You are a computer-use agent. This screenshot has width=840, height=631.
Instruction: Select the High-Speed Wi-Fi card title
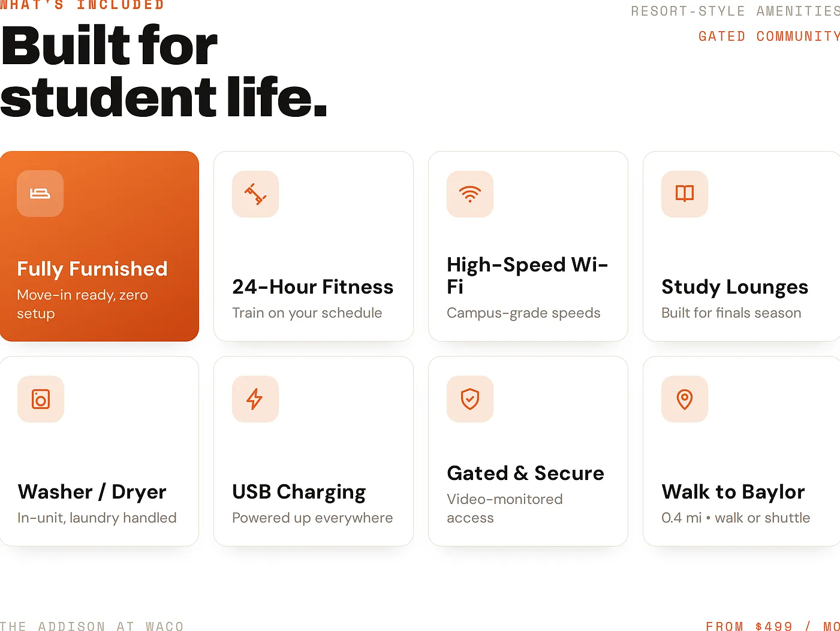coord(528,276)
